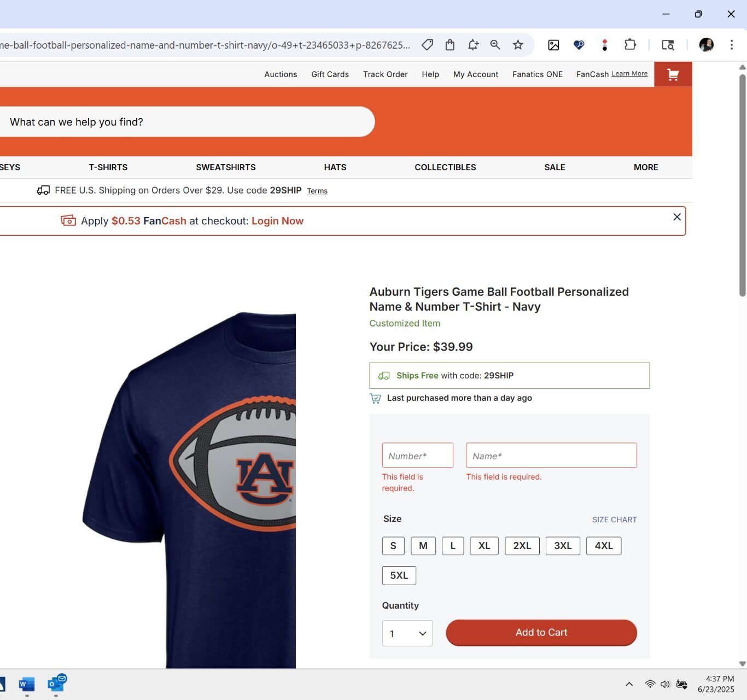Open Outlook from the taskbar
This screenshot has width=747, height=700.
pos(56,684)
